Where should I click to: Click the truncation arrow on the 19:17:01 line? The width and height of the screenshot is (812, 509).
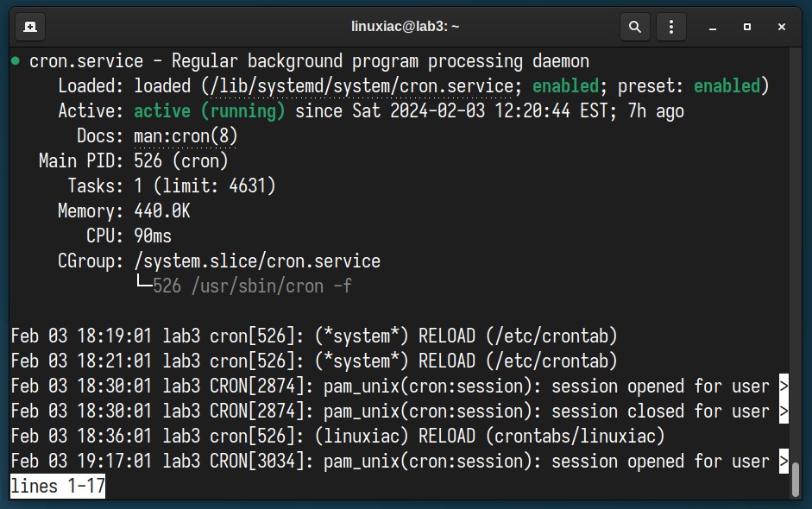784,462
